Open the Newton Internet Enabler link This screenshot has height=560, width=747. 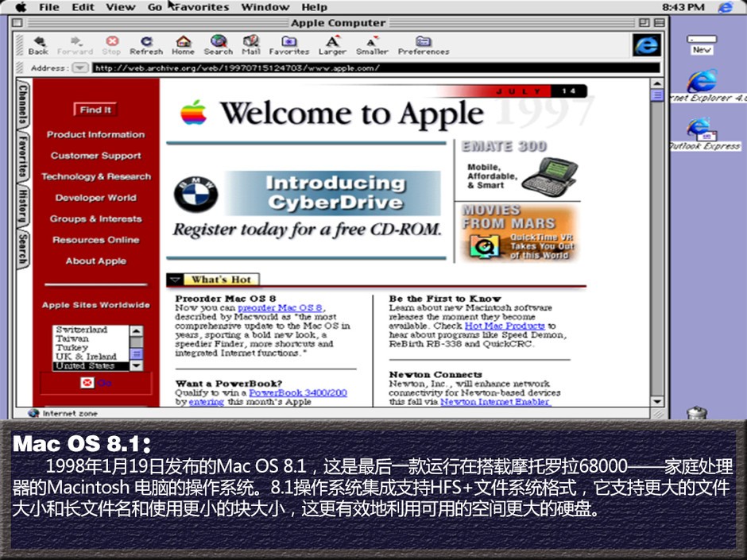[495, 402]
